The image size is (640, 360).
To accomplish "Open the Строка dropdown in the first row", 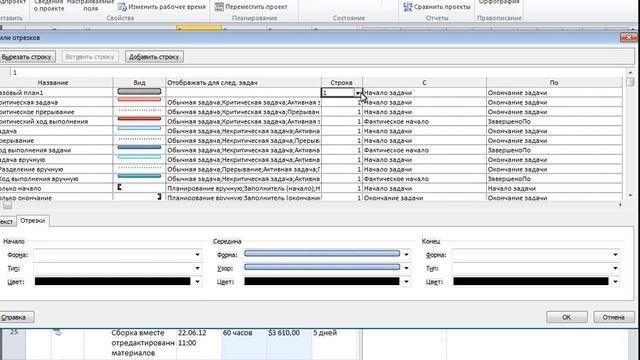I will 358,93.
